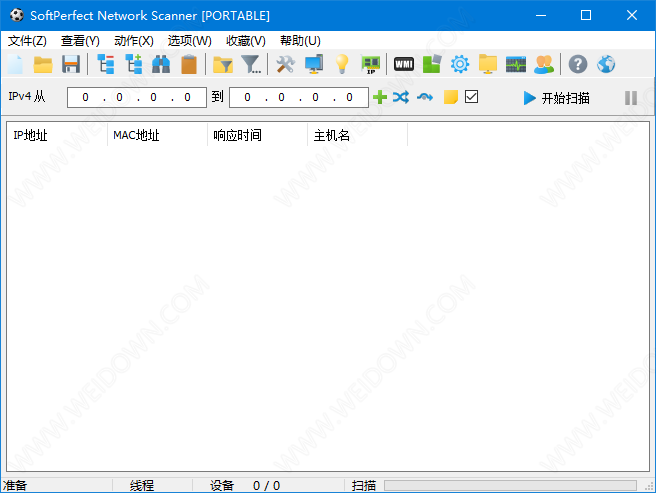Click the yellow shared folder monitor icon

[488, 64]
